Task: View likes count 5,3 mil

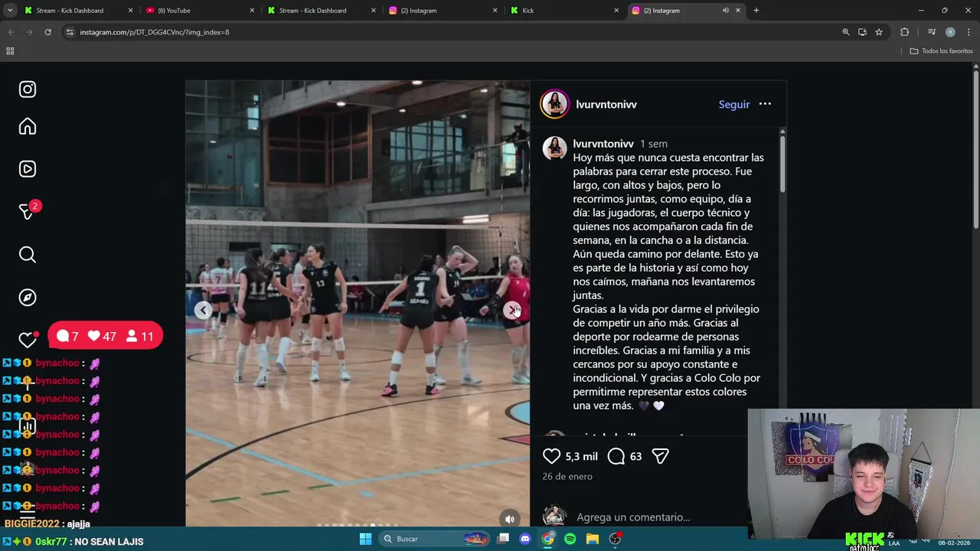Action: tap(581, 456)
